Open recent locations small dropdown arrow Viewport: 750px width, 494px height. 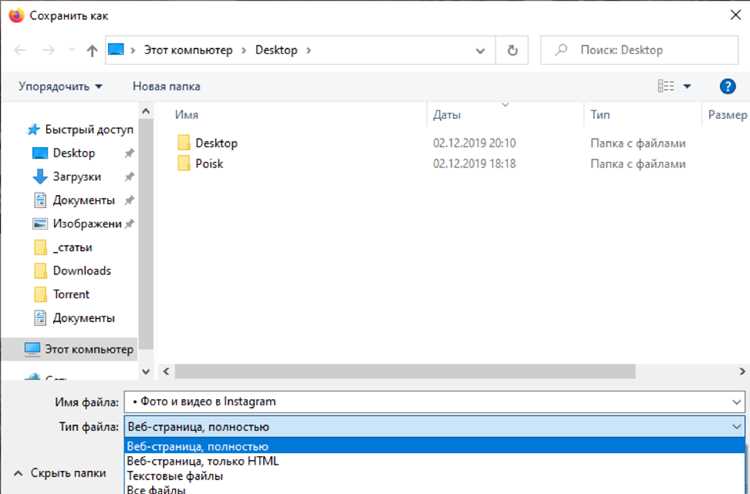[x=71, y=50]
